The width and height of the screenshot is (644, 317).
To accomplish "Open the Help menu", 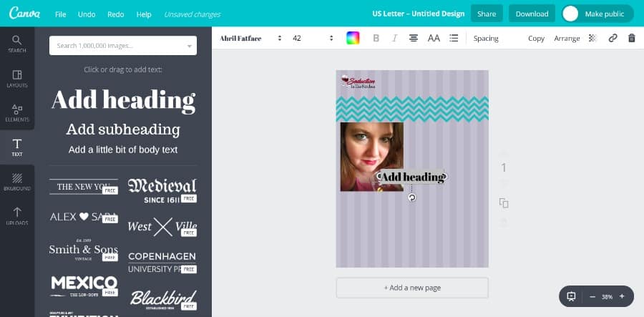I will tap(144, 14).
